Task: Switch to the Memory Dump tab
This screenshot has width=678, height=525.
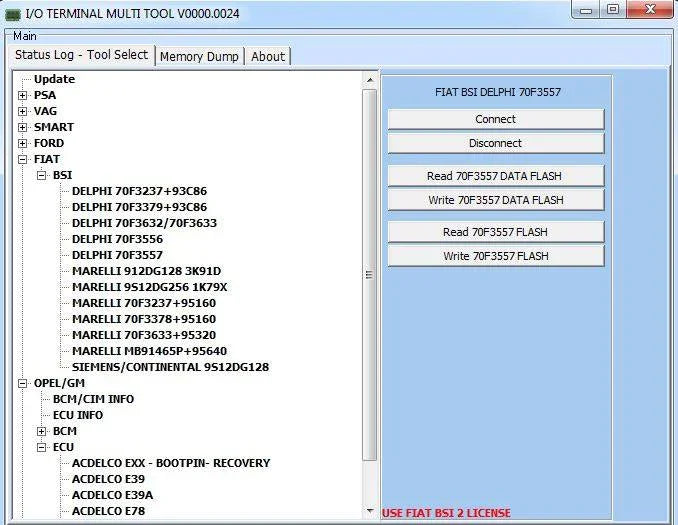Action: tap(199, 56)
